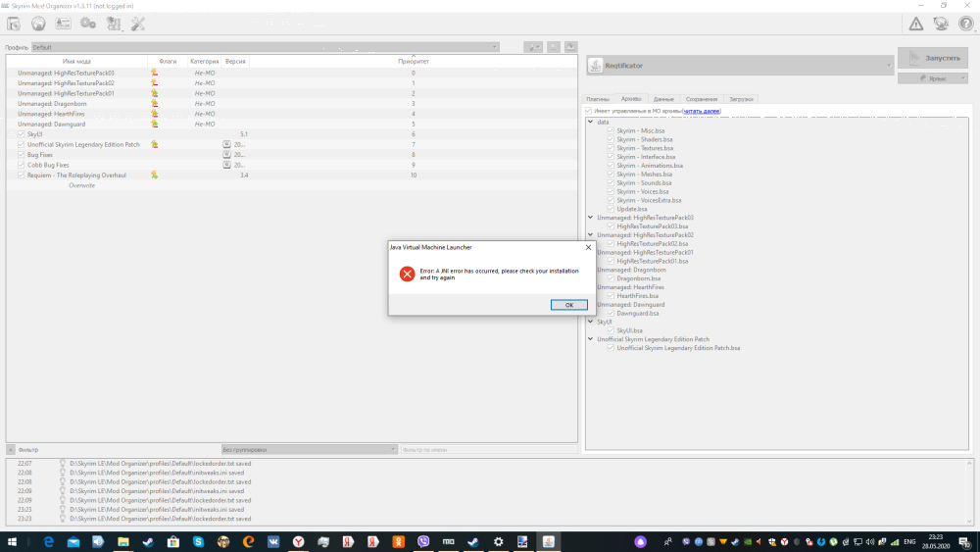Click the error icon in Java dialog
Viewport: 980px width, 552px height.
pyautogui.click(x=407, y=274)
